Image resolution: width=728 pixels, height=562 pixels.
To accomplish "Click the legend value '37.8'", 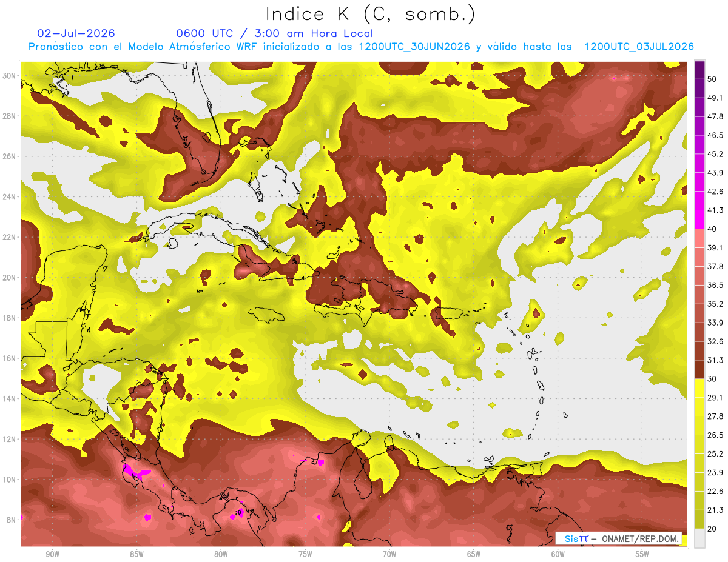I will pos(715,266).
